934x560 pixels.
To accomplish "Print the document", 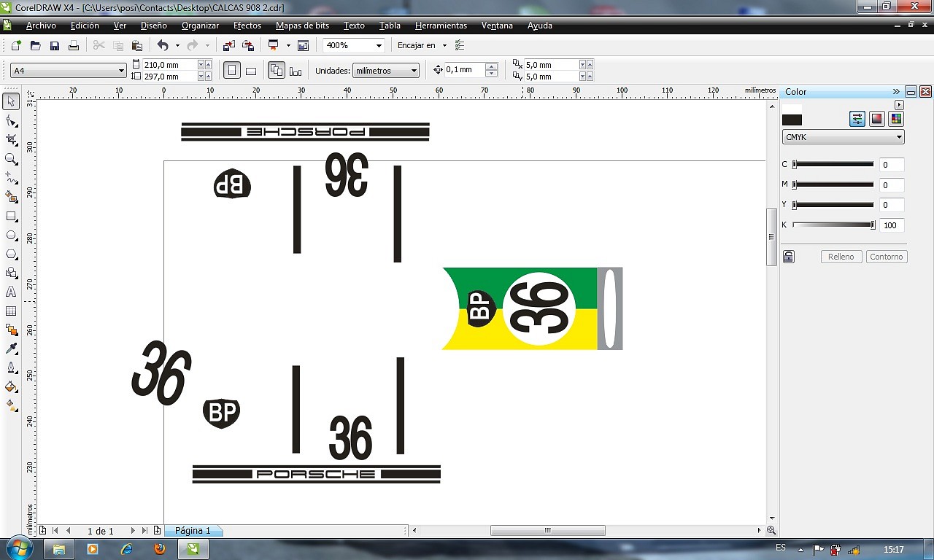I will point(74,45).
